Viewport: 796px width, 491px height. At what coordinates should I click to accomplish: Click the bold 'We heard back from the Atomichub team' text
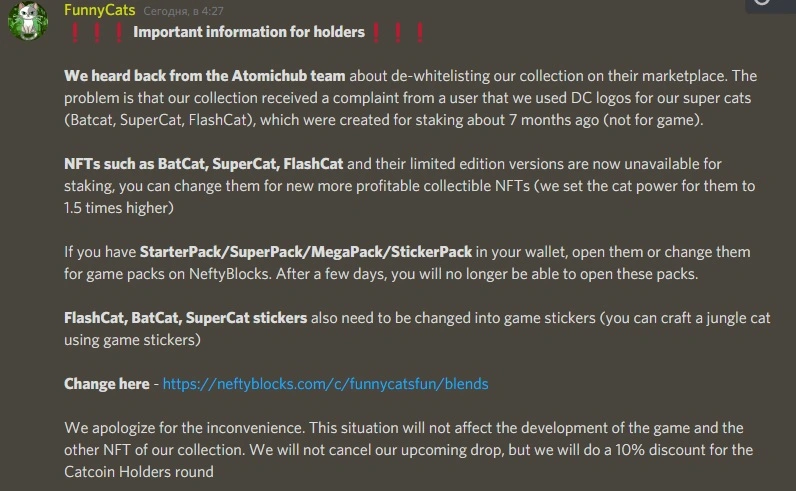coord(205,76)
